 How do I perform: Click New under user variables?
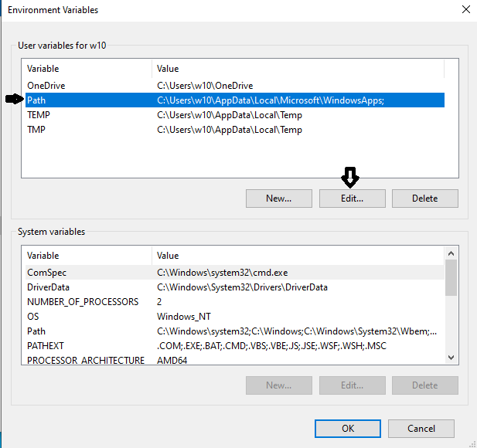click(x=278, y=199)
